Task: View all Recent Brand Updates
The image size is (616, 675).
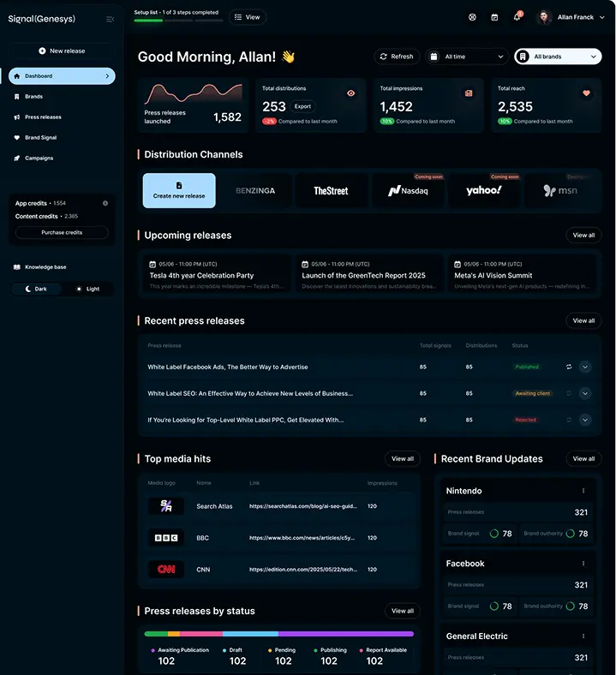Action: (583, 459)
